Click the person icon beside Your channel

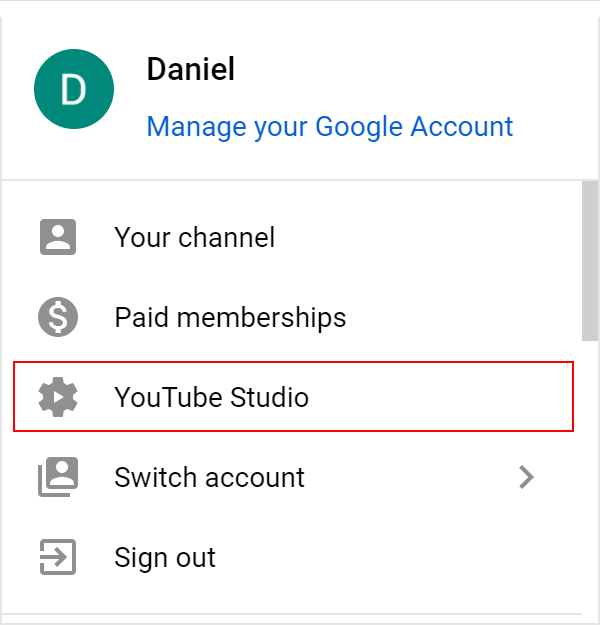pos(58,237)
